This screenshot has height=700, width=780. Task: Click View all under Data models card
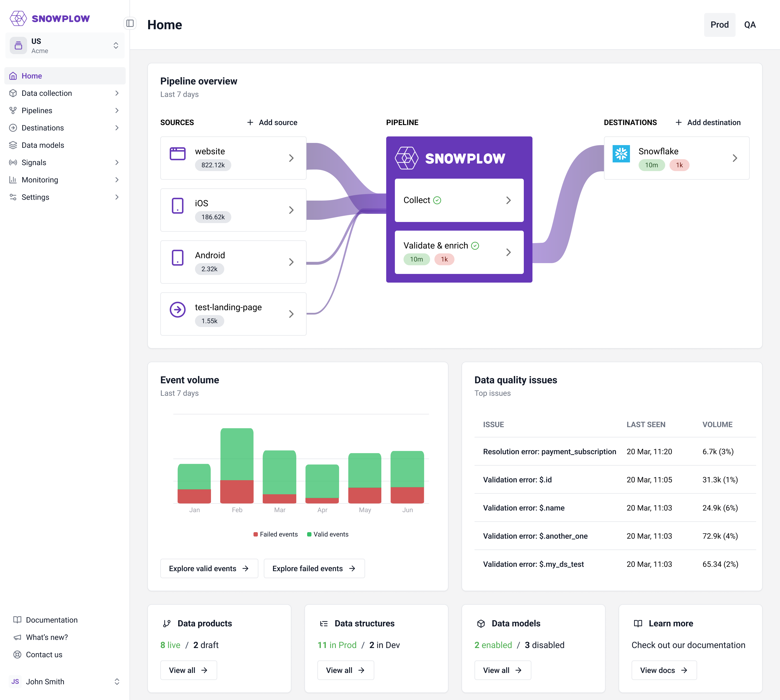coord(503,670)
